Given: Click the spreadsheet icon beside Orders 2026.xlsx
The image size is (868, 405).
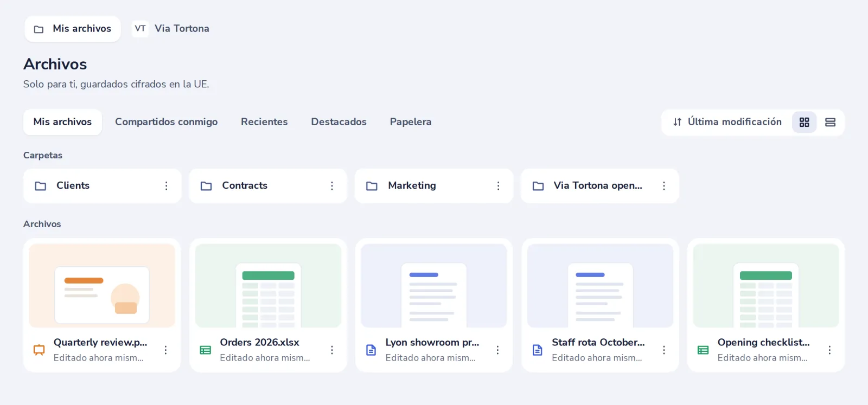Looking at the screenshot, I should pos(205,350).
